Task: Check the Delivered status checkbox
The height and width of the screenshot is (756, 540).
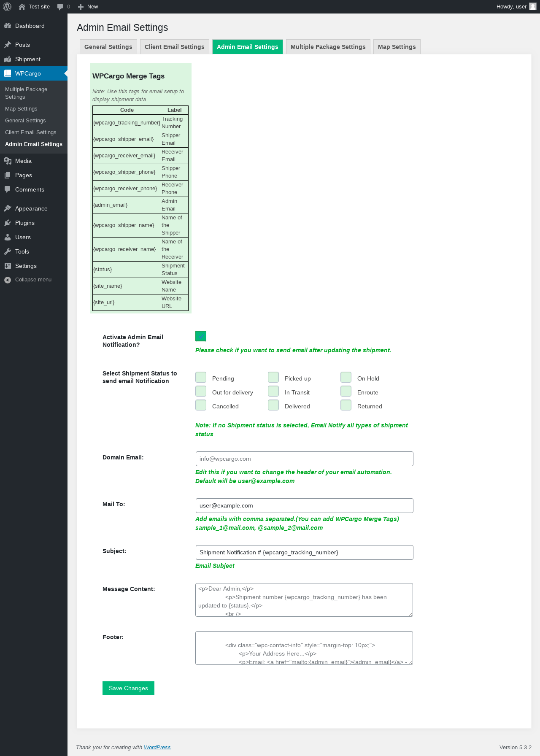Action: [273, 405]
